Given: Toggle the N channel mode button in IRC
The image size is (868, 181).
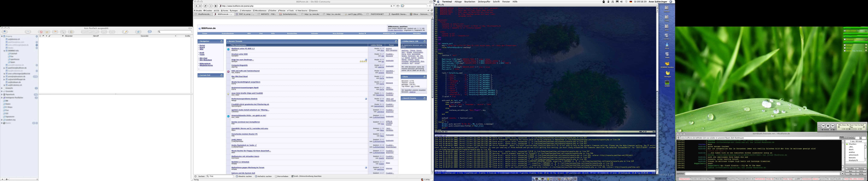Looking at the screenshot, I should pos(842,138).
